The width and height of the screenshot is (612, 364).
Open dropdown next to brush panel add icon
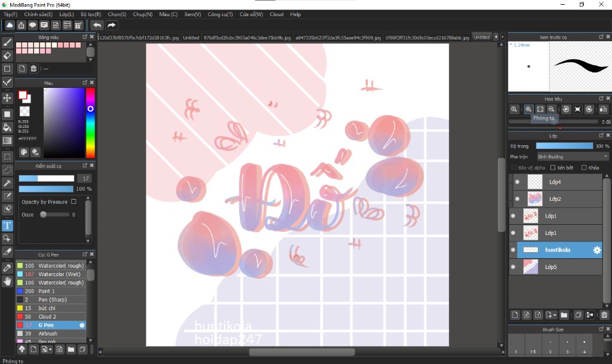(x=50, y=350)
